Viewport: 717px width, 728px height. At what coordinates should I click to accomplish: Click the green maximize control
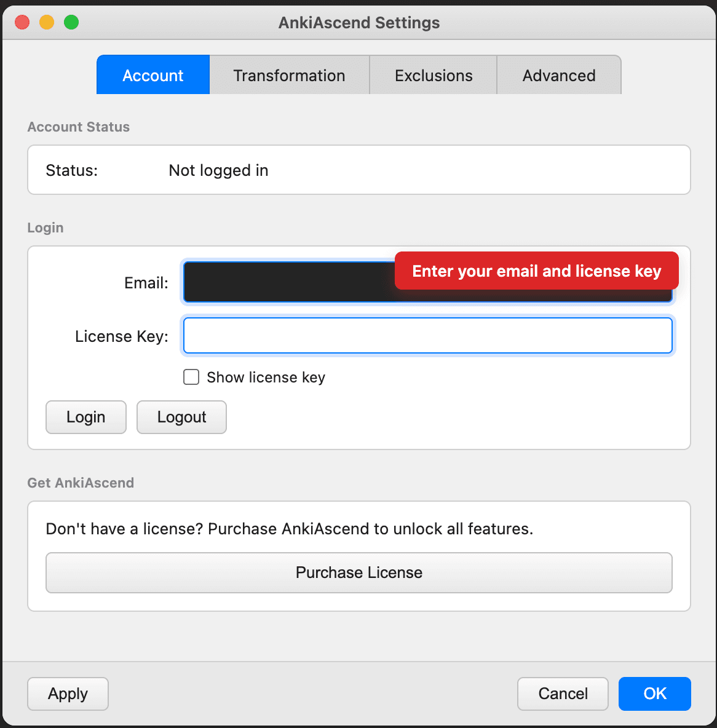coord(71,22)
